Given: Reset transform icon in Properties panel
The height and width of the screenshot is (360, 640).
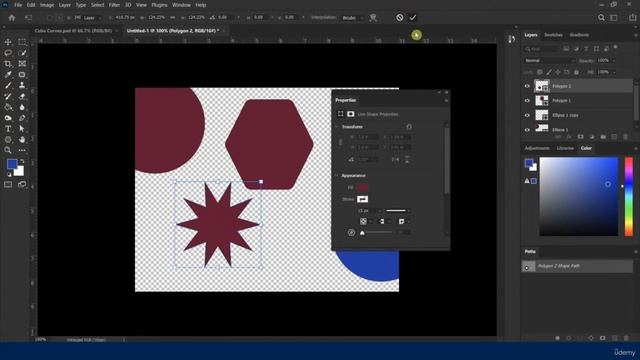Looking at the screenshot, I should (409, 127).
